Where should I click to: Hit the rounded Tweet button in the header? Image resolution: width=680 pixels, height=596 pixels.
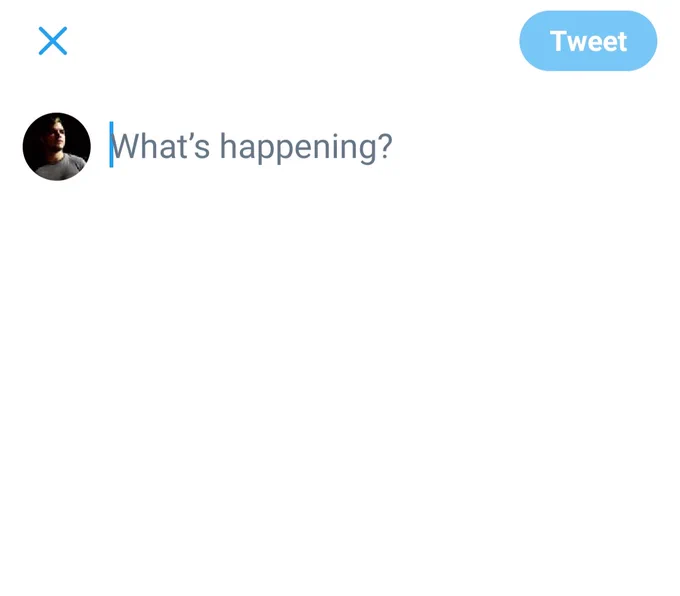pos(588,41)
